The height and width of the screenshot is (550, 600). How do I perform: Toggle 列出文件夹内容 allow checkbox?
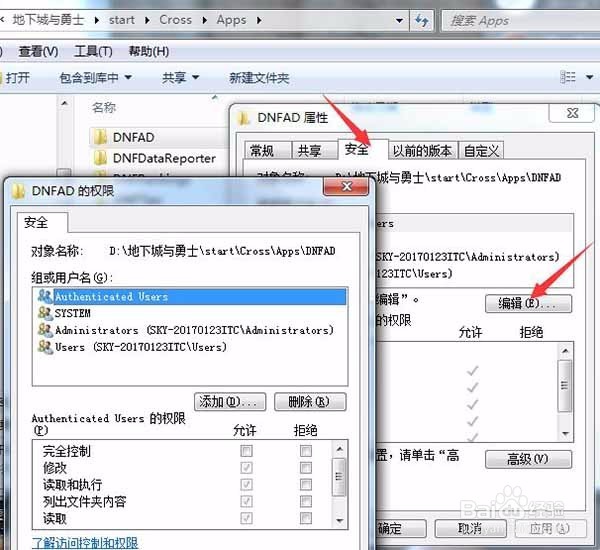click(246, 501)
